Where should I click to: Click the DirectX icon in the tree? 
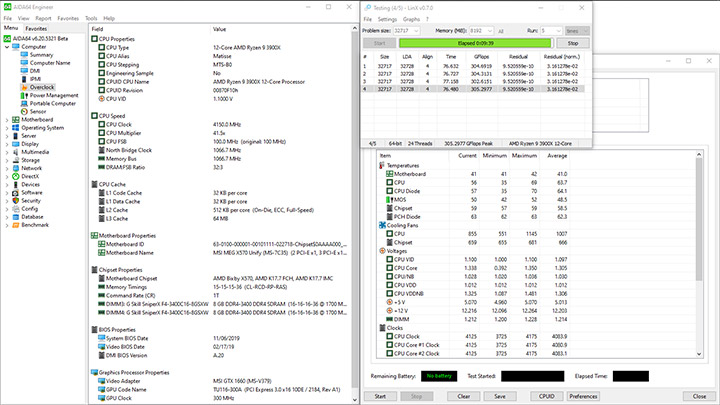[16, 175]
